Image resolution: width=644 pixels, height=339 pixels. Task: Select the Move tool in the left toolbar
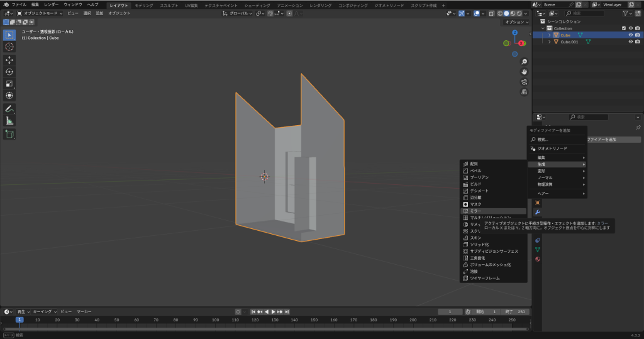[x=9, y=60]
